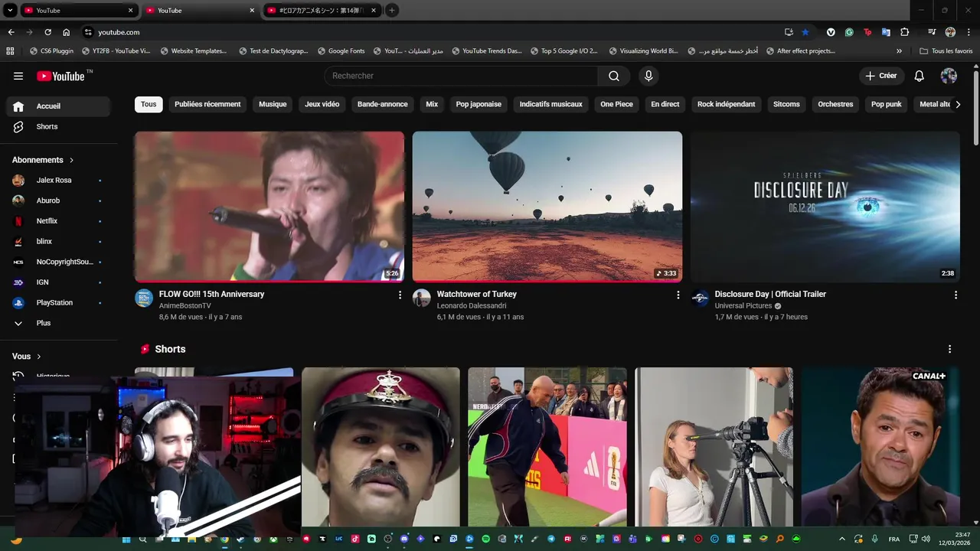
Task: Open Spotify from the taskbar
Action: pos(486,540)
